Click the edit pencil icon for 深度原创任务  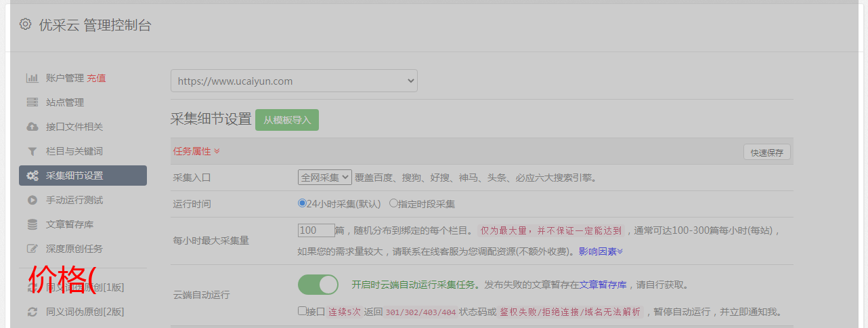[x=32, y=249]
